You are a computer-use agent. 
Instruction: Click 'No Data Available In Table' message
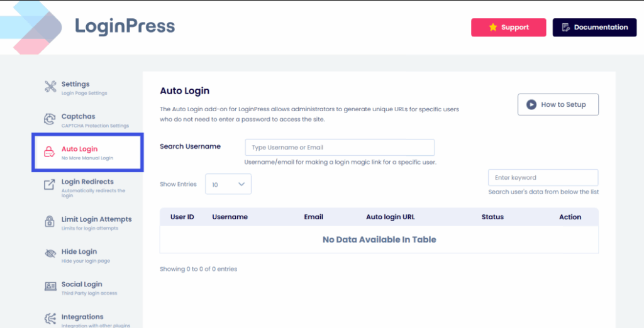point(379,239)
